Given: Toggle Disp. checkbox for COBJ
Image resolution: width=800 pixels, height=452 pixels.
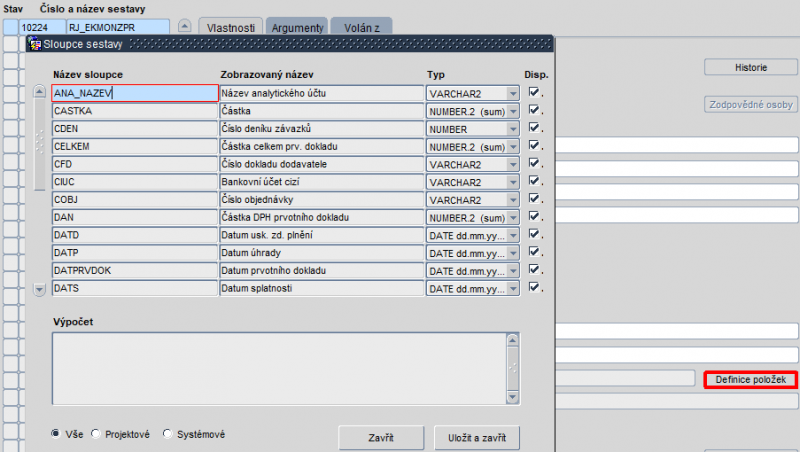Looking at the screenshot, I should tap(534, 198).
